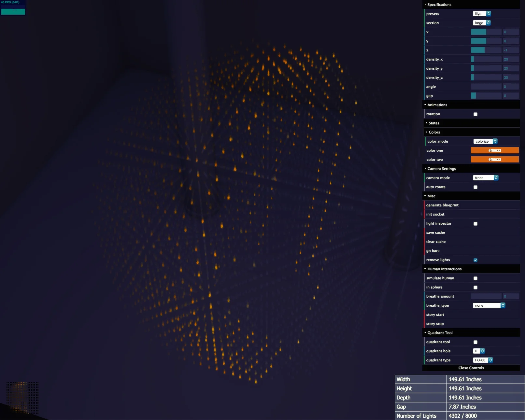525x420 pixels.
Task: Toggle the light inspector checkbox
Action: click(x=475, y=224)
